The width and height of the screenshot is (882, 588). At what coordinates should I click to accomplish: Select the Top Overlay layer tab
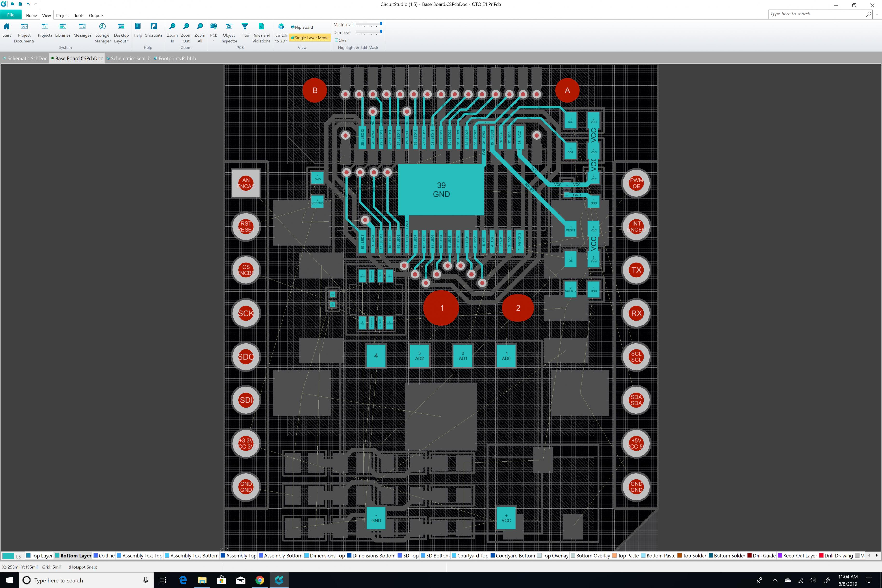[x=553, y=556]
